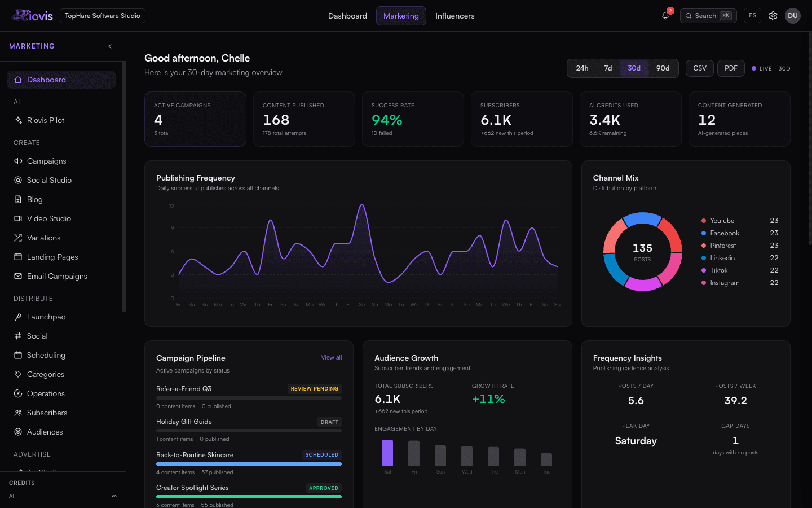Image resolution: width=812 pixels, height=508 pixels.
Task: Click the Landing Pages icon
Action: click(18, 257)
